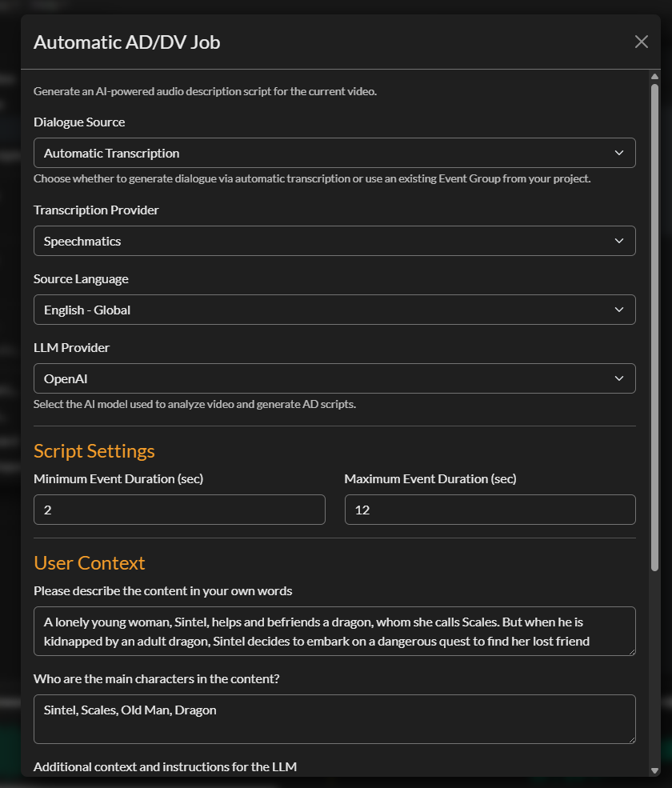Click the content description text area
Image resolution: width=672 pixels, height=788 pixels.
tap(334, 631)
